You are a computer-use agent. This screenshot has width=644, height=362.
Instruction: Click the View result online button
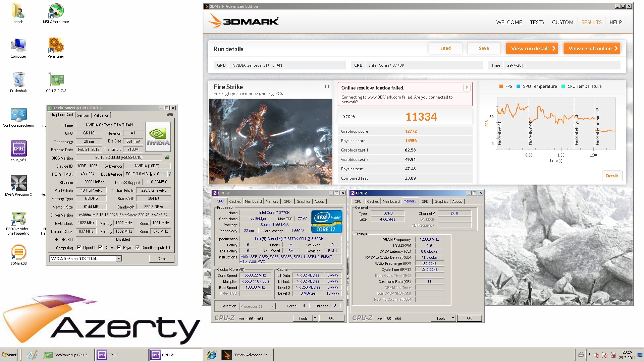(592, 48)
